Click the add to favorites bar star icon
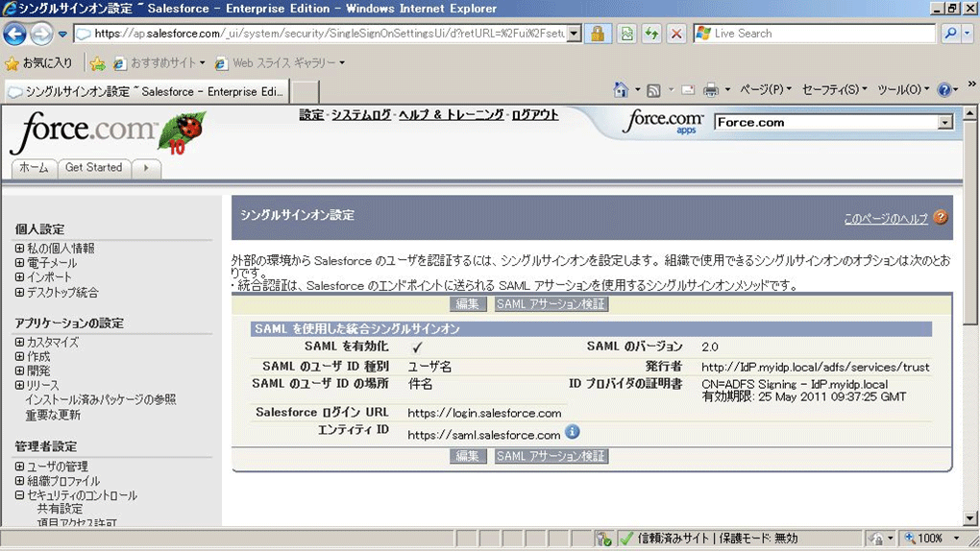 coord(97,63)
